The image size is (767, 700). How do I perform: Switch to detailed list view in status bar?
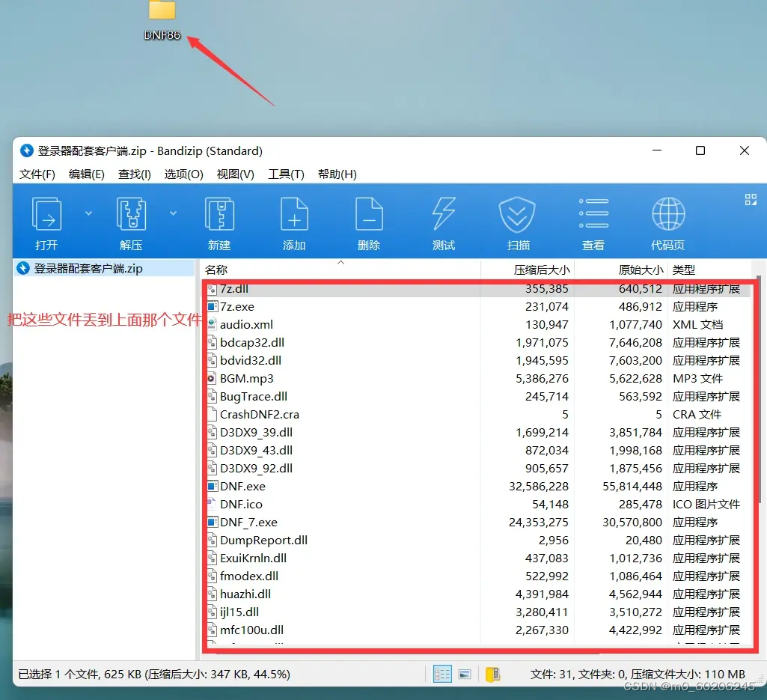click(x=441, y=674)
